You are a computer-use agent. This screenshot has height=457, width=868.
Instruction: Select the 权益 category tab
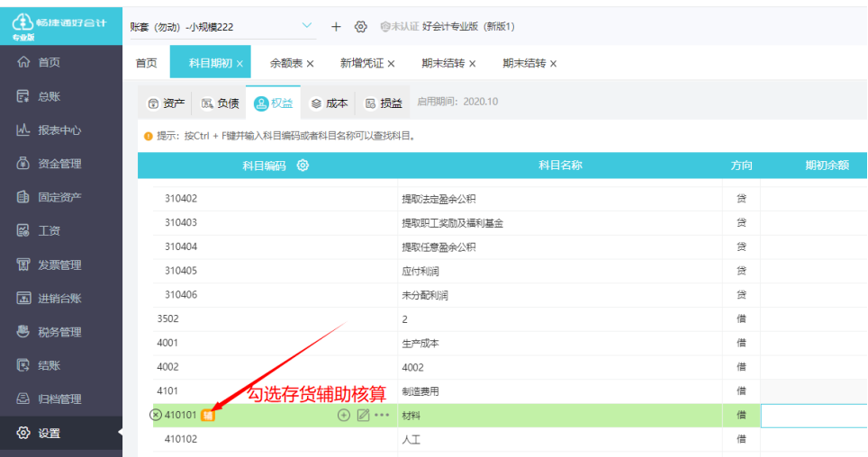coord(274,103)
